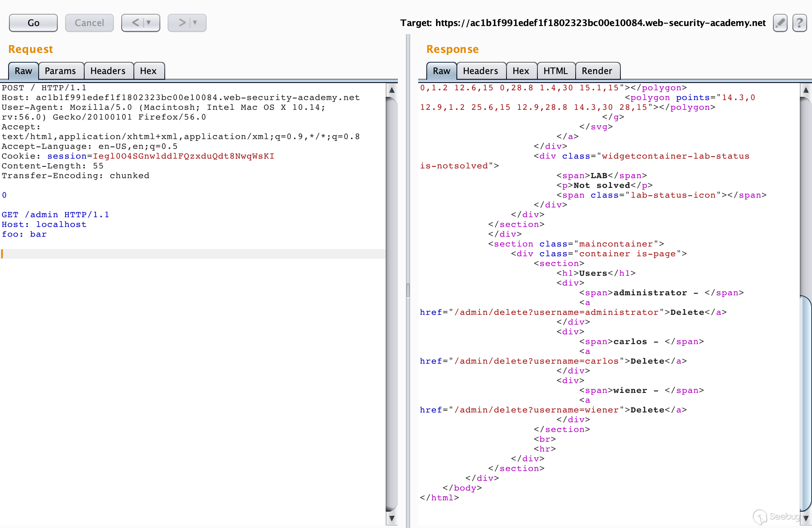The width and height of the screenshot is (812, 528).
Task: Click the 'Not solved' paragraph in response
Action: (605, 185)
